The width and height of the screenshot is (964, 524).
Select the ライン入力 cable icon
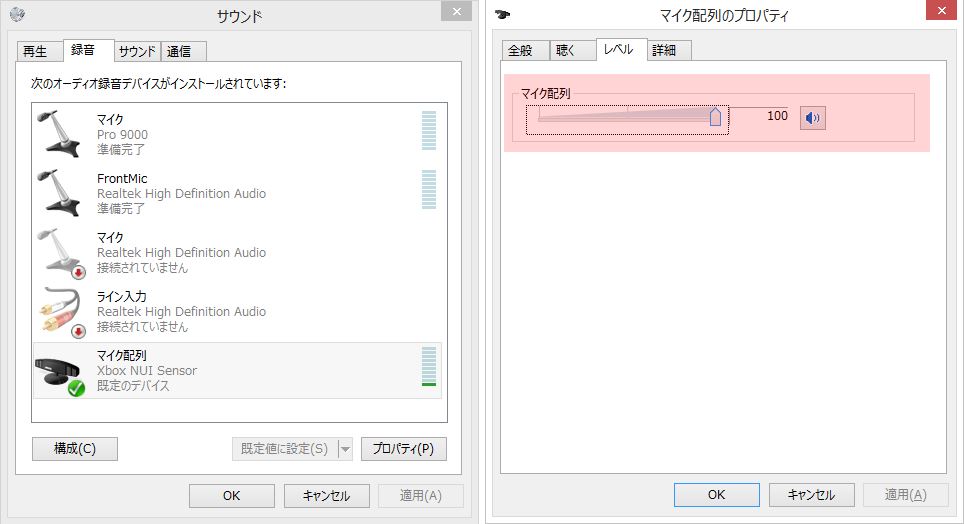pyautogui.click(x=61, y=312)
